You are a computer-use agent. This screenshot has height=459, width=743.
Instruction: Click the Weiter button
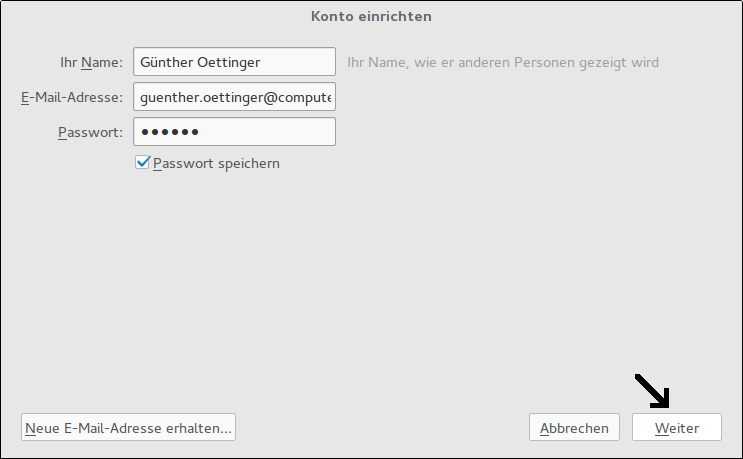pyautogui.click(x=676, y=428)
